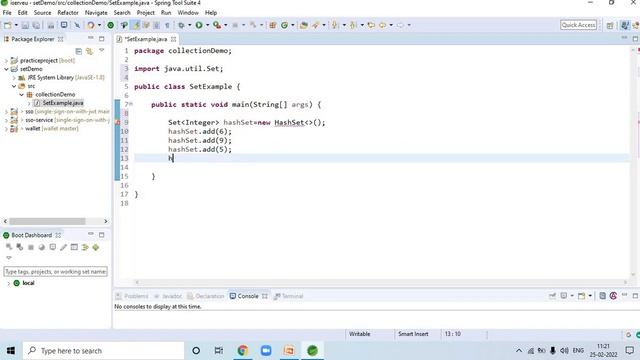Click Boot Dashboard pencil edit icon

point(63,247)
